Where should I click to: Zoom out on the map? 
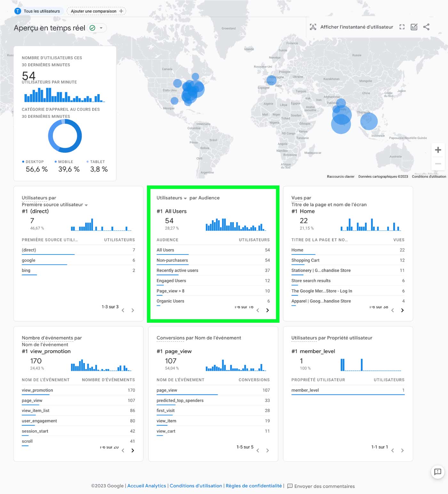pos(438,164)
